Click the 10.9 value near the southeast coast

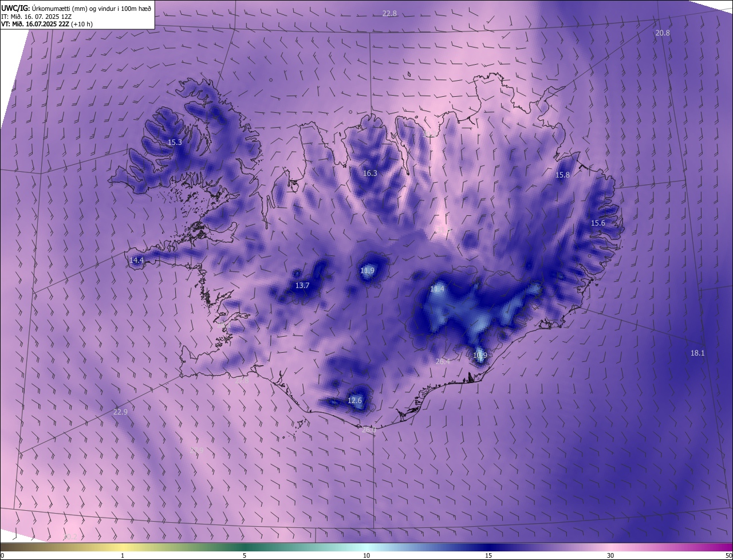(480, 355)
